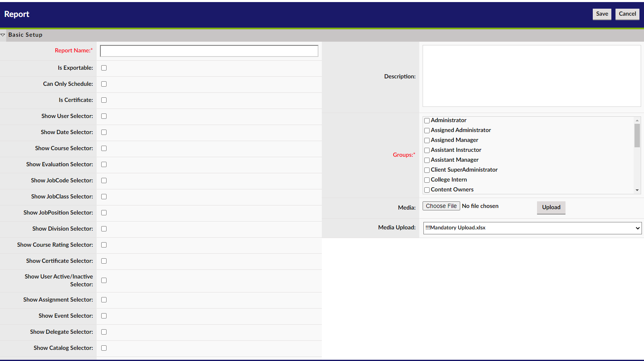644x361 pixels.
Task: Click the 'No file chosen' text
Action: (480, 206)
